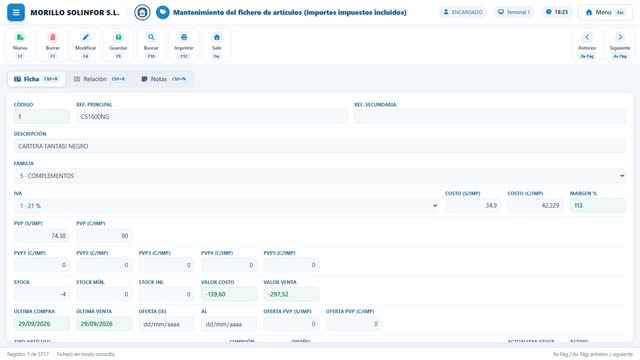The width and height of the screenshot is (640, 360).
Task: Click the Costo (S/IMP) field
Action: coord(473,205)
